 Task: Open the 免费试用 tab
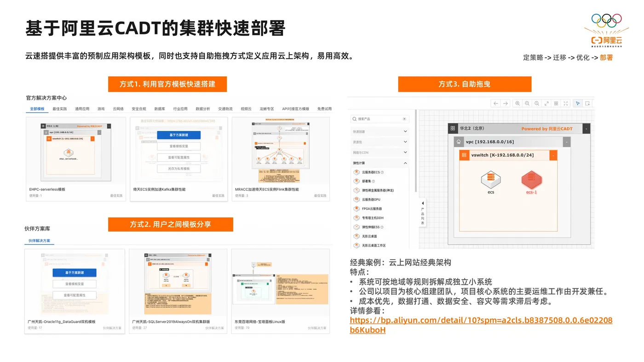pyautogui.click(x=324, y=109)
